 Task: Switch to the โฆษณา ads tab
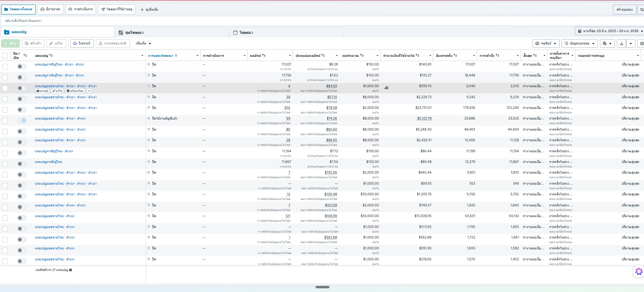click(x=287, y=32)
